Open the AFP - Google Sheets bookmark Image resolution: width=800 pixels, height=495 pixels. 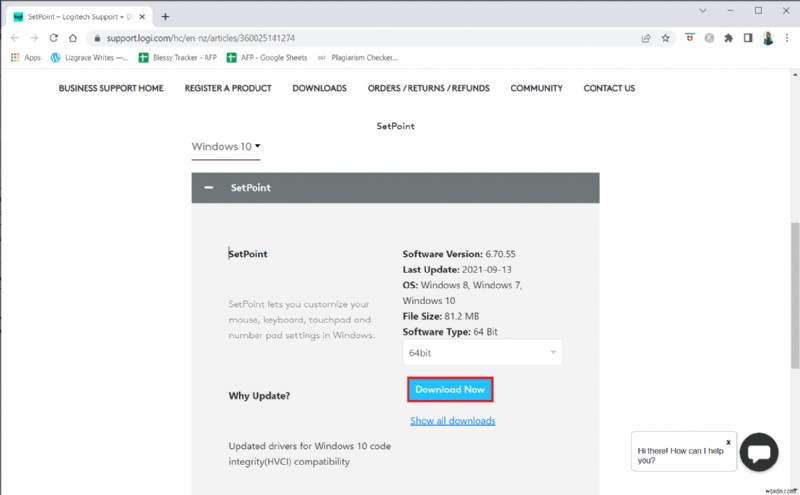pyautogui.click(x=267, y=58)
